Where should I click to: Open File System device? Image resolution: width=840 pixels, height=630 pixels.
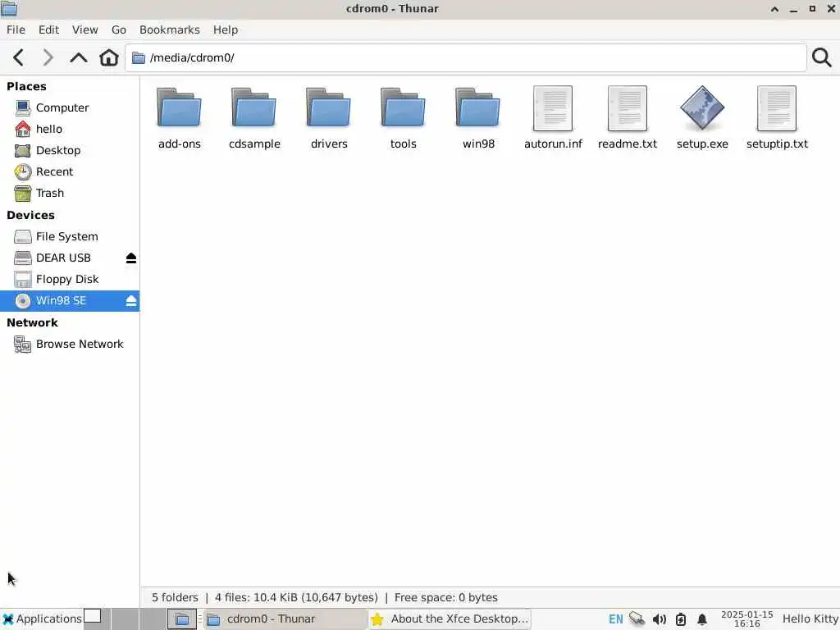[x=70, y=237]
